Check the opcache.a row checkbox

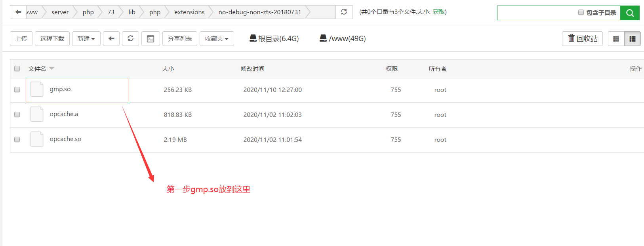tap(17, 114)
